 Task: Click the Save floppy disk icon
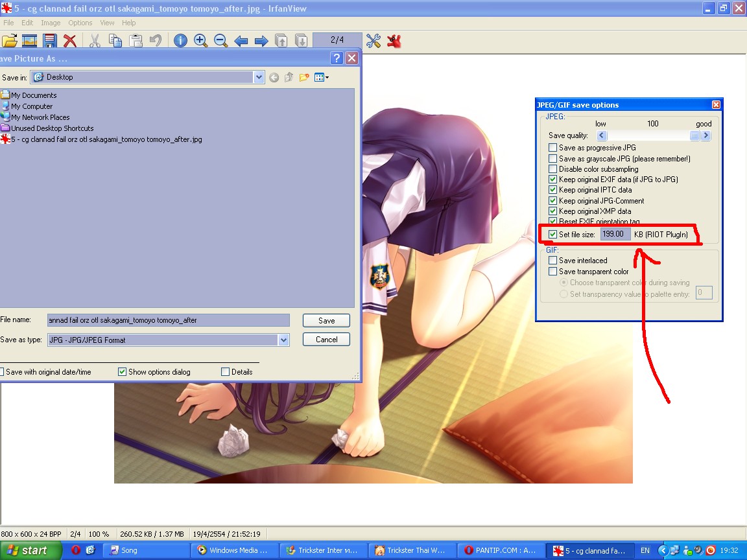(x=49, y=41)
